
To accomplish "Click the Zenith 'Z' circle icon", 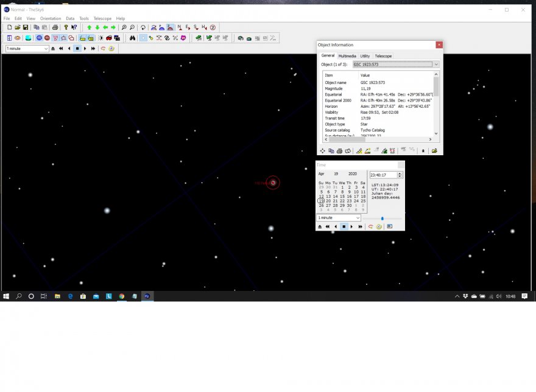I will coord(213,27).
